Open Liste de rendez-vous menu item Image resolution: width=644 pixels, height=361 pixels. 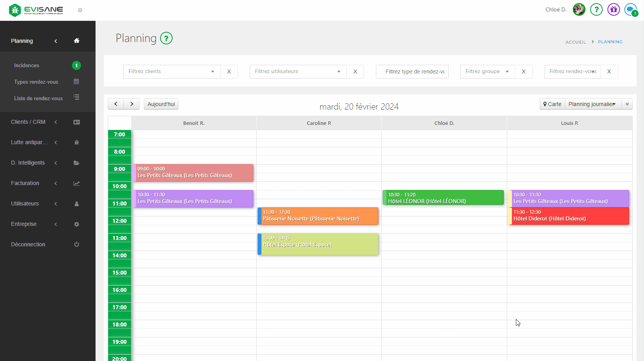[x=39, y=99]
